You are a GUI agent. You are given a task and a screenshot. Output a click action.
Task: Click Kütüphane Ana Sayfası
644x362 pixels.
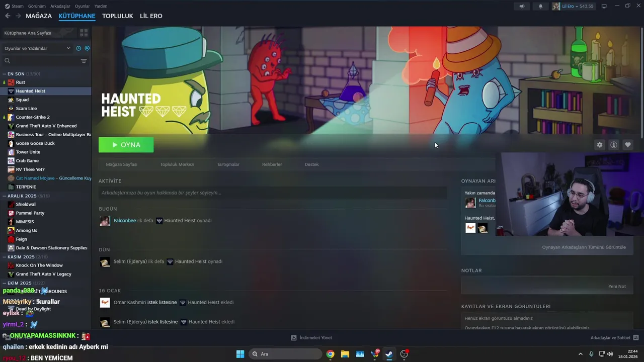[28, 33]
